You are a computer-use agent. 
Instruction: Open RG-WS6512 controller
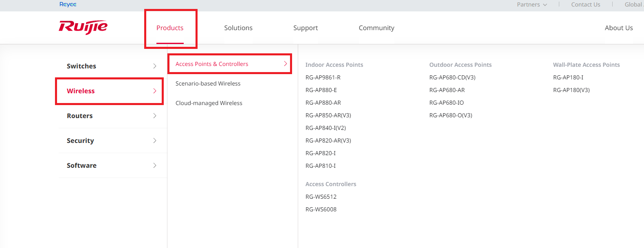coord(321,197)
